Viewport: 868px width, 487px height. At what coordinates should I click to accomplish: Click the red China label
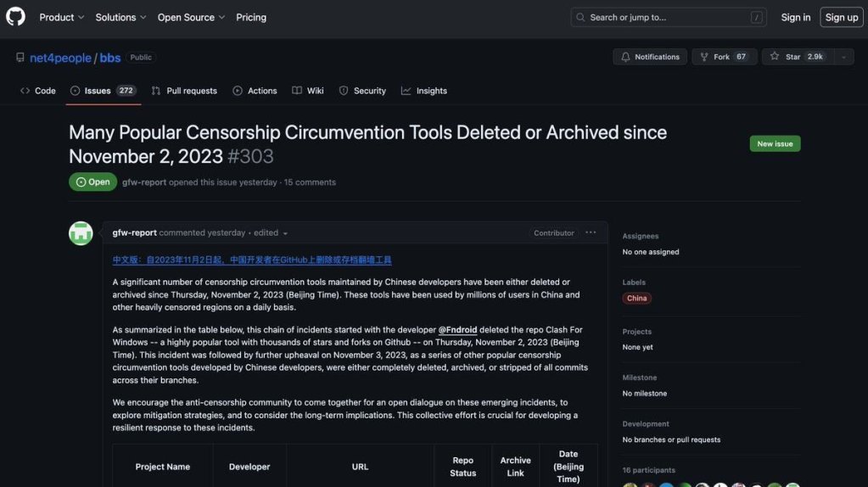pos(636,299)
